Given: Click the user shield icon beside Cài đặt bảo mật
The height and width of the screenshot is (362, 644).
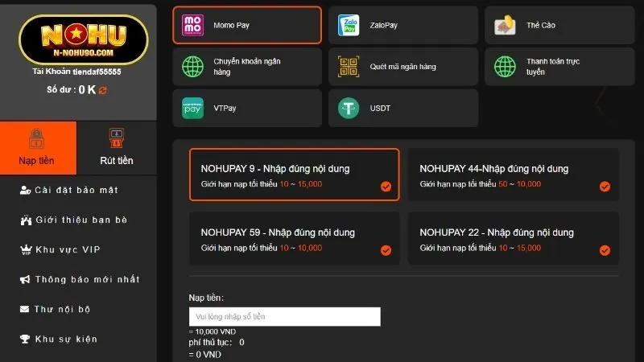Looking at the screenshot, I should point(25,190).
